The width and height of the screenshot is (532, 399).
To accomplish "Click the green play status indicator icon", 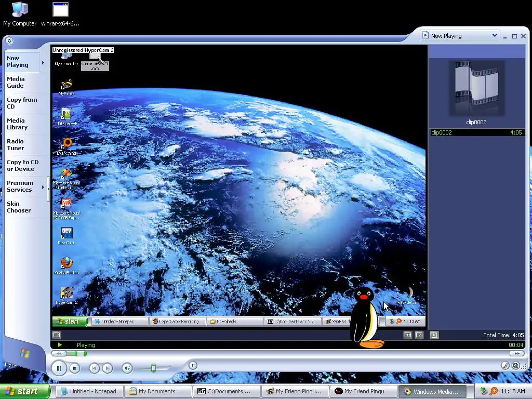I will pos(60,345).
